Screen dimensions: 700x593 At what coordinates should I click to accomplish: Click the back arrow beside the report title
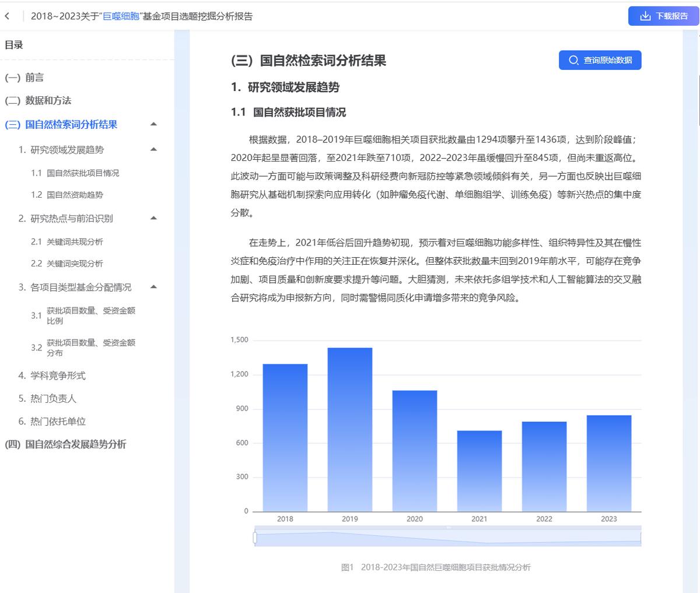pos(6,16)
